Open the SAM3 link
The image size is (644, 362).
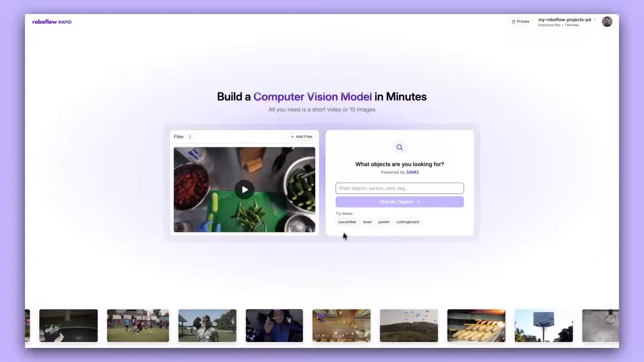412,172
